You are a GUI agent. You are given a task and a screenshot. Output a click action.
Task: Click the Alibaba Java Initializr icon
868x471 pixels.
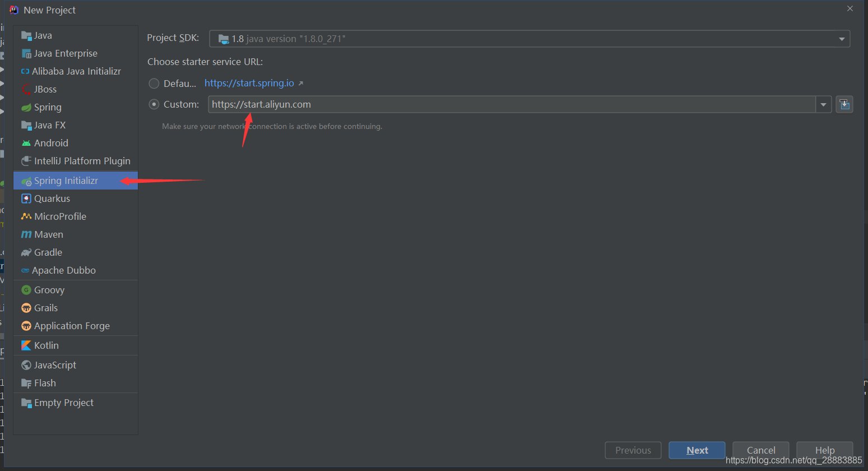point(25,71)
